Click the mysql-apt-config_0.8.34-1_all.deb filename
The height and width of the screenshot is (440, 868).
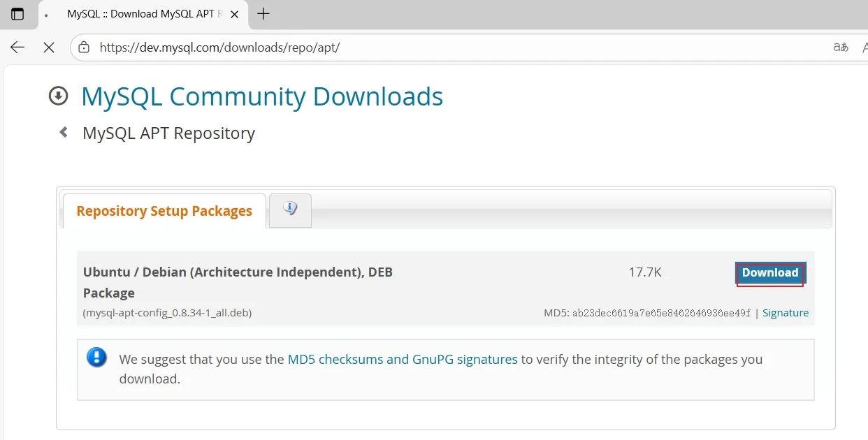pyautogui.click(x=167, y=313)
